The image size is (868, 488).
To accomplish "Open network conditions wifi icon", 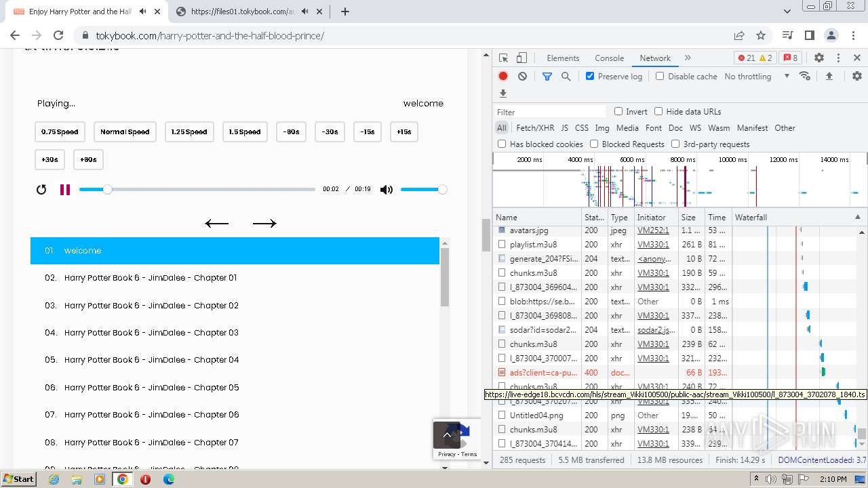I will tap(805, 76).
